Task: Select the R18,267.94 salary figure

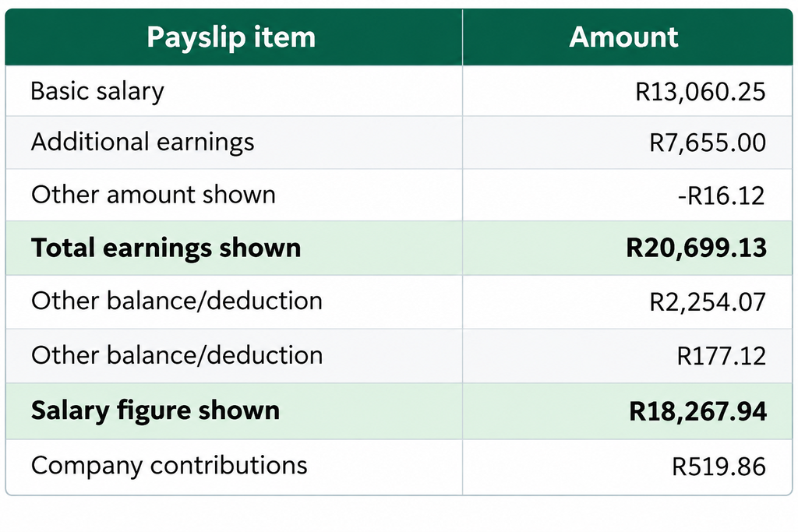Action: coord(697,411)
